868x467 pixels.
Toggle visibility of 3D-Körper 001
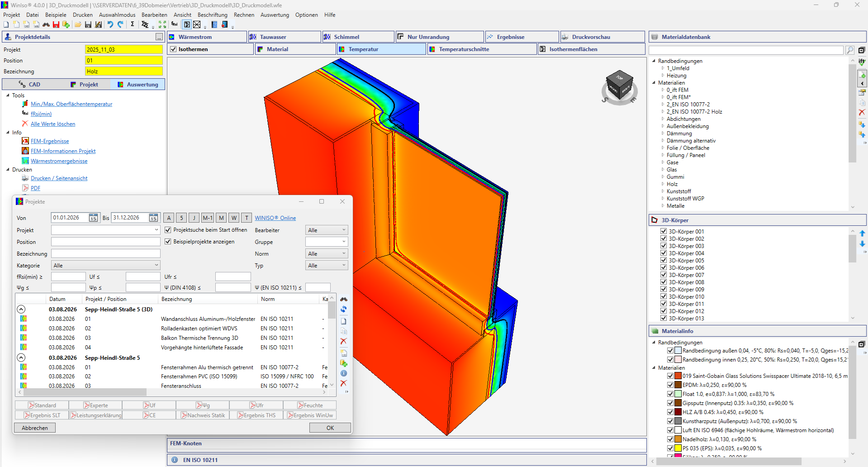[x=664, y=231]
